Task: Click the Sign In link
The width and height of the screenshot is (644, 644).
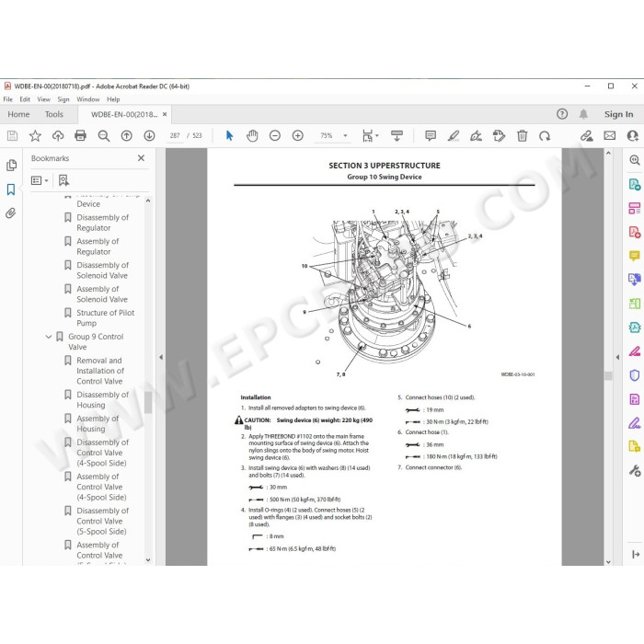Action: pos(618,114)
